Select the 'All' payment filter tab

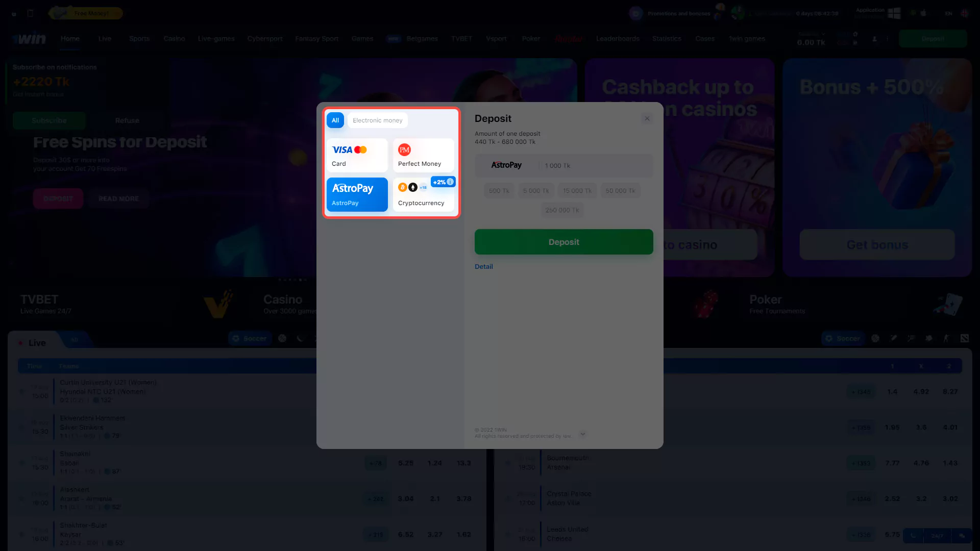[x=334, y=120]
